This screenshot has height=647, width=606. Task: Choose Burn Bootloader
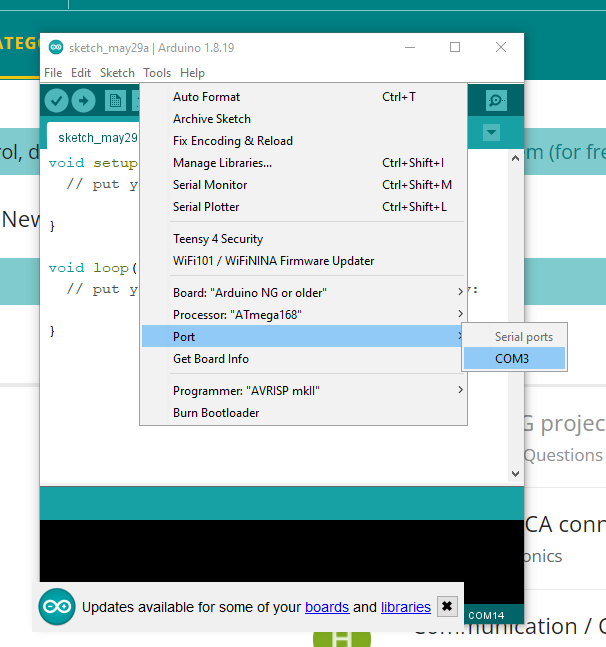pyautogui.click(x=303, y=413)
